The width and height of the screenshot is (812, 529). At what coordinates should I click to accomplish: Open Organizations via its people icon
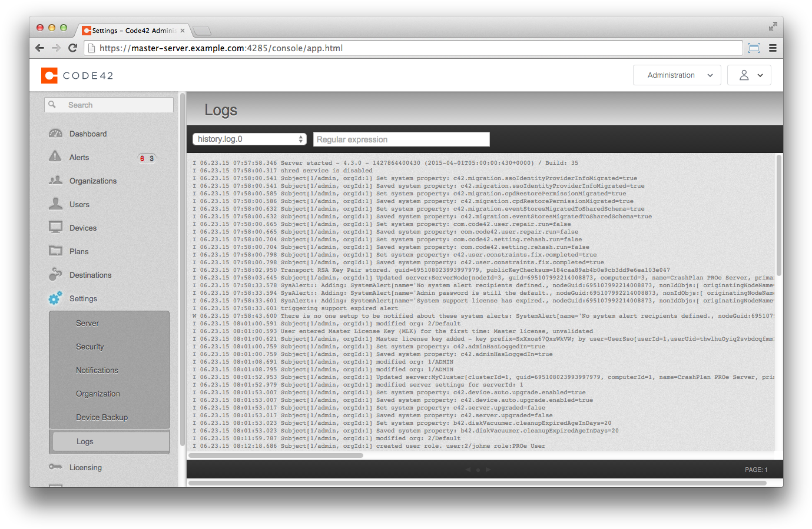[x=55, y=181]
